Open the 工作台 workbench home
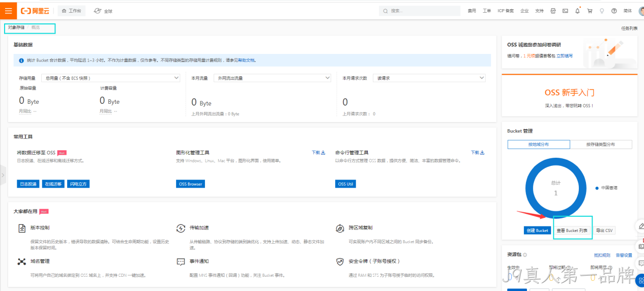The height and width of the screenshot is (291, 644). click(x=71, y=11)
